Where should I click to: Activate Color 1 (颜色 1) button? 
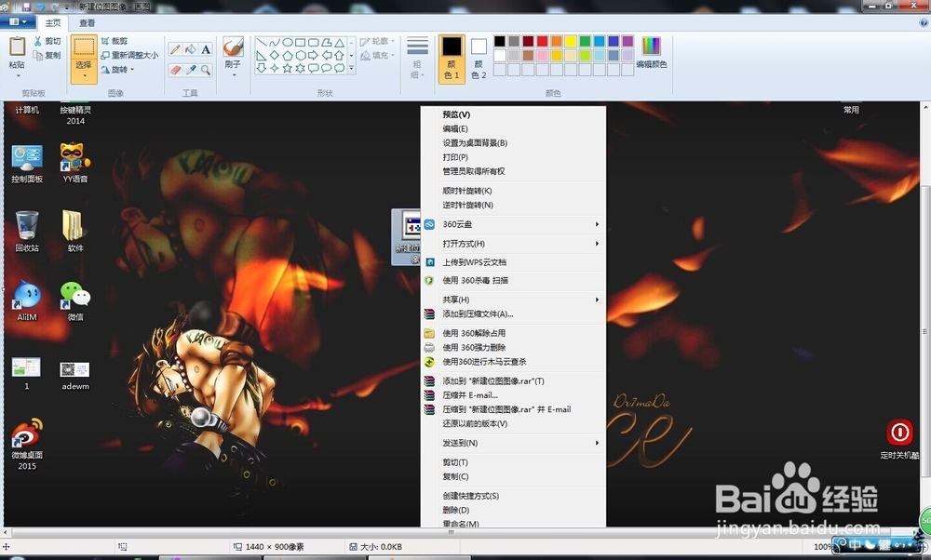(x=452, y=58)
